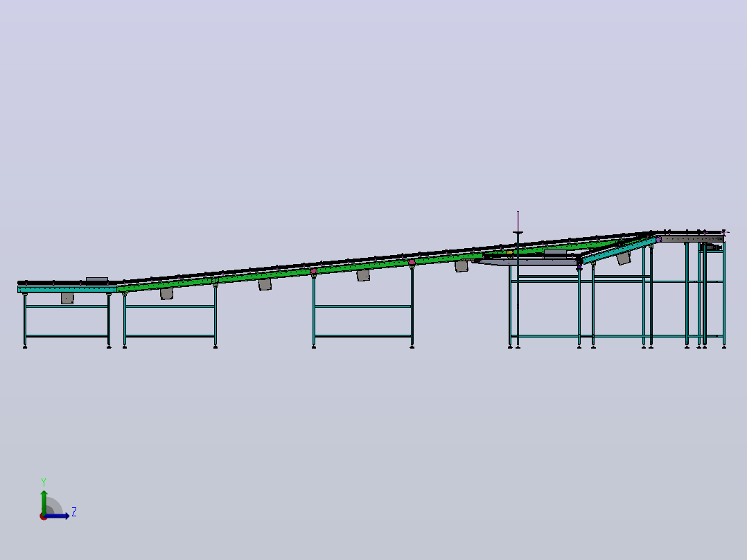Click the green Y axis arrow of the triad
Image resolution: width=747 pixels, height=560 pixels.
coord(44,502)
